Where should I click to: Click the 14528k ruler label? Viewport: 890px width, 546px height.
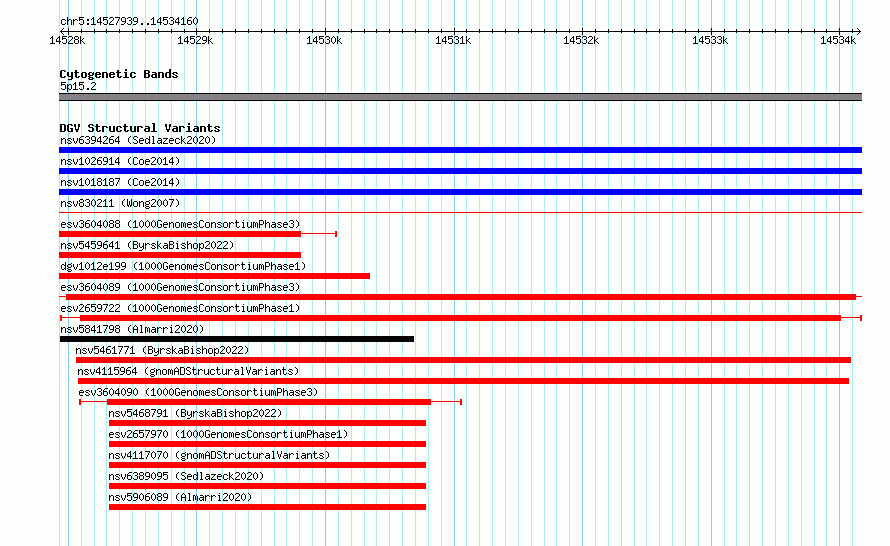[67, 40]
